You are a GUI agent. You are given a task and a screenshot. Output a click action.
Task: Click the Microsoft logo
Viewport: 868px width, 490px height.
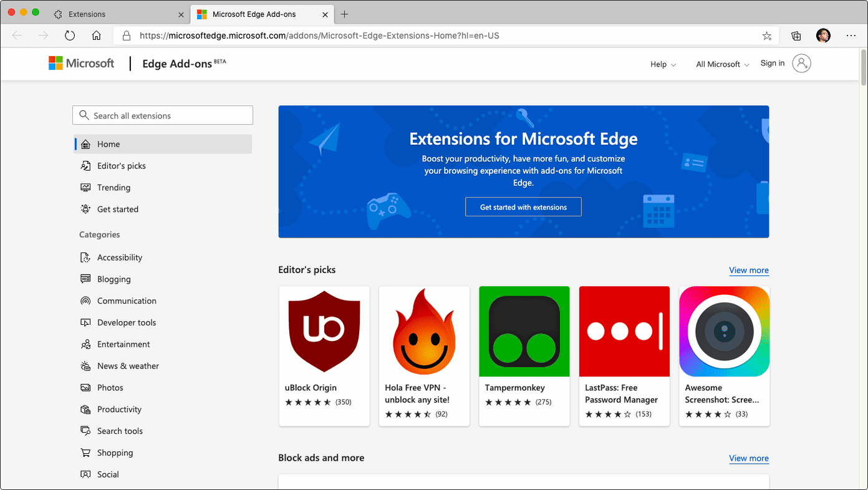[x=82, y=63]
